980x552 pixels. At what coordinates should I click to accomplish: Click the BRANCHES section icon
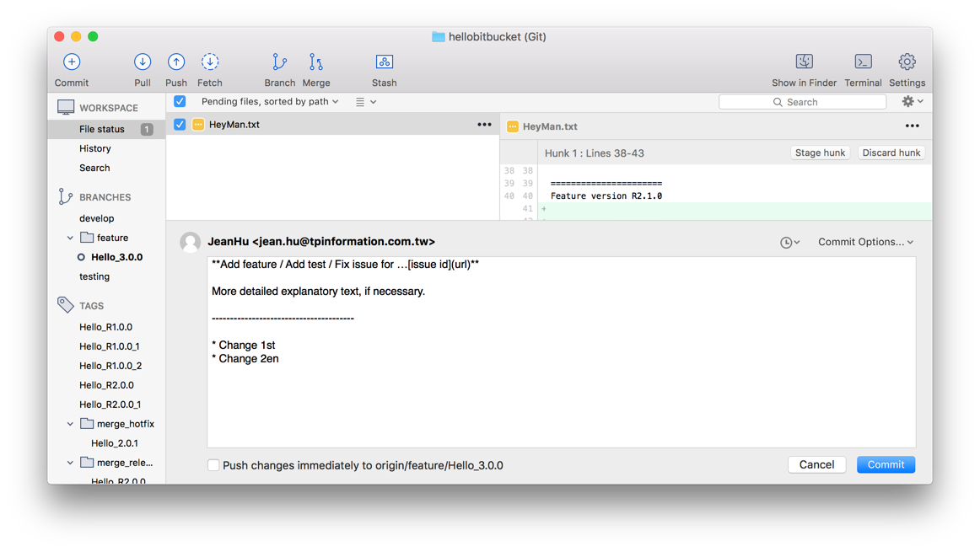click(x=65, y=196)
